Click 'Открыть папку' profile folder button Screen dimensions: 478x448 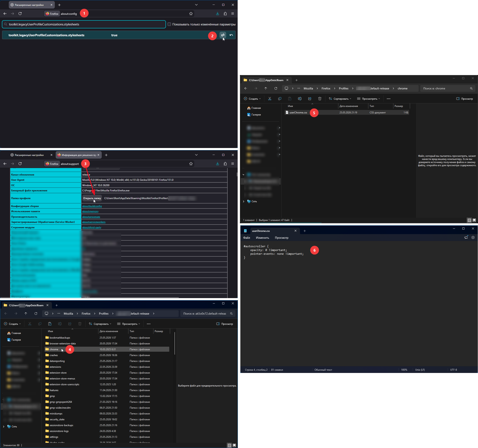[92, 198]
